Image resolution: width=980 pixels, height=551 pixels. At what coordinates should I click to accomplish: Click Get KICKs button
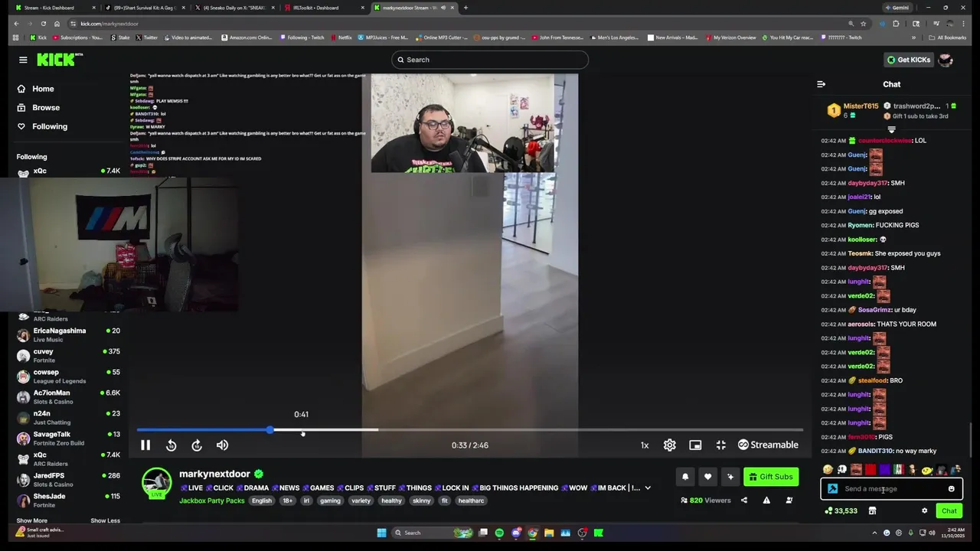click(x=908, y=60)
